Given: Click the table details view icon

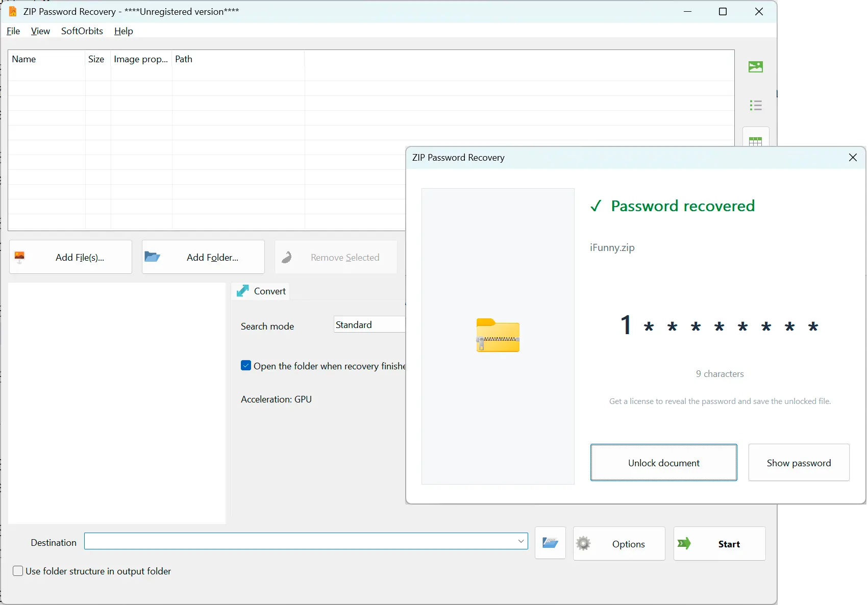Looking at the screenshot, I should 755,141.
